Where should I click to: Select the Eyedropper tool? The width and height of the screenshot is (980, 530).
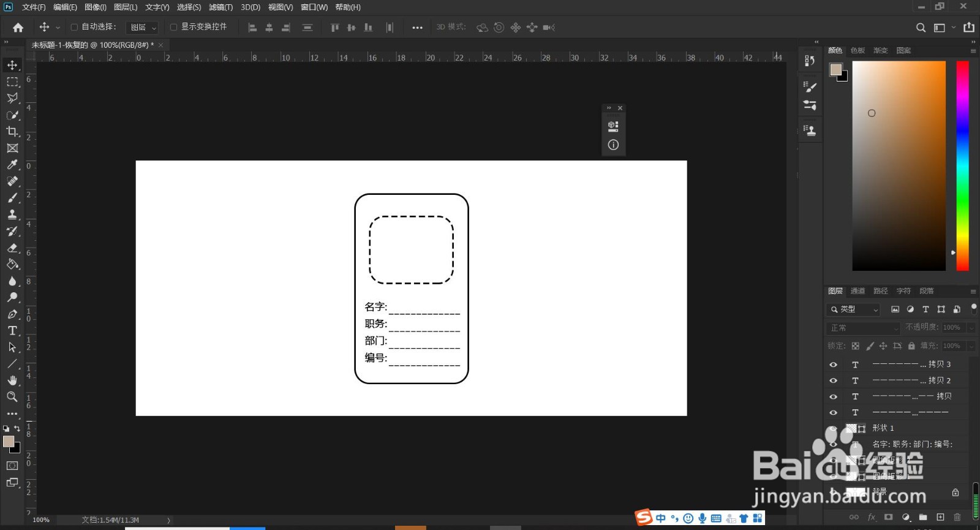point(12,164)
